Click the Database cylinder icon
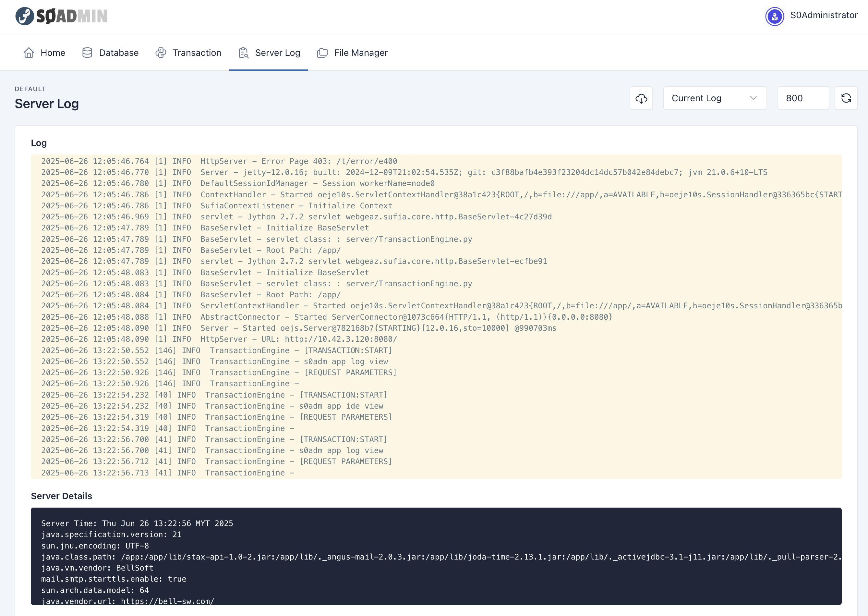868x616 pixels. (x=87, y=53)
